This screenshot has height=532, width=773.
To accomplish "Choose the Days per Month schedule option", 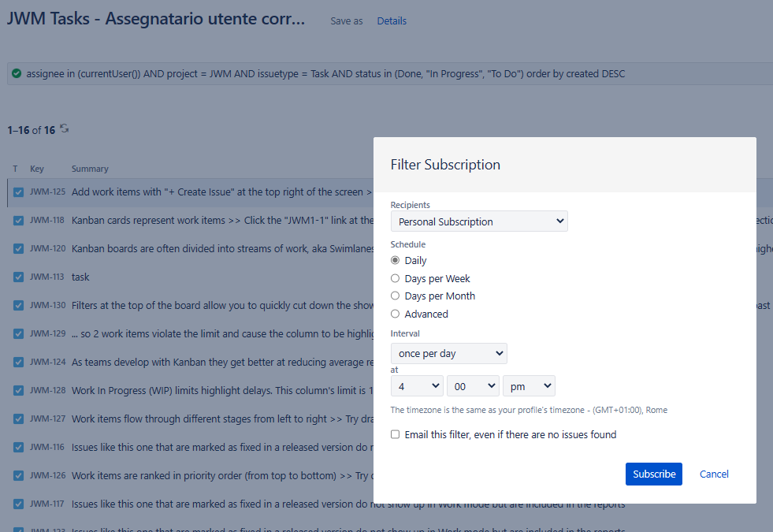I will (x=395, y=296).
